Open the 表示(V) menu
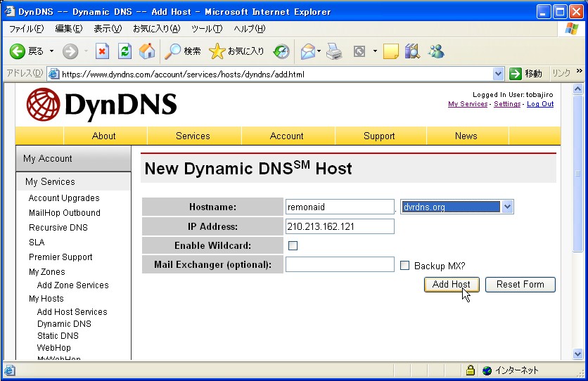 [108, 29]
